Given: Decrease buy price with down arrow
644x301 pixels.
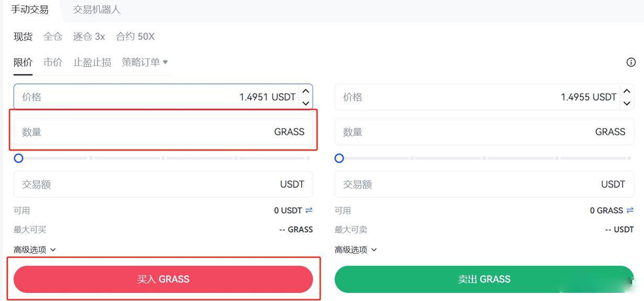Looking at the screenshot, I should tap(306, 103).
